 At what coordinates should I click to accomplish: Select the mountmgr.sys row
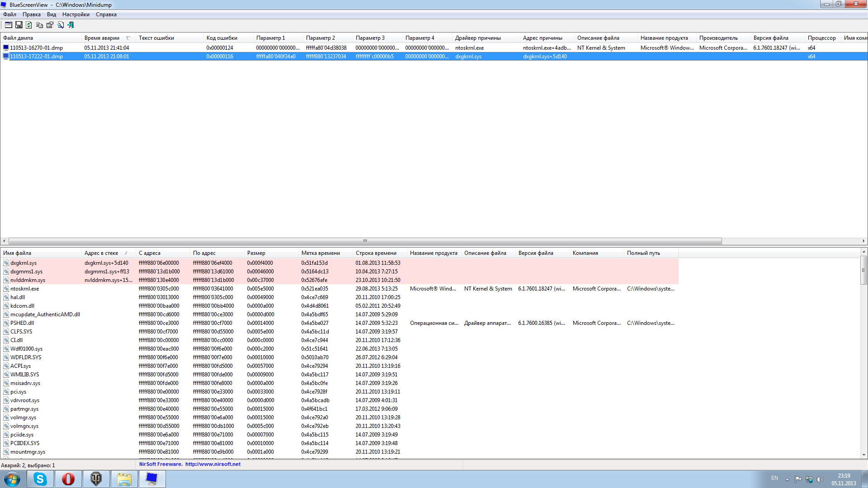(x=340, y=452)
